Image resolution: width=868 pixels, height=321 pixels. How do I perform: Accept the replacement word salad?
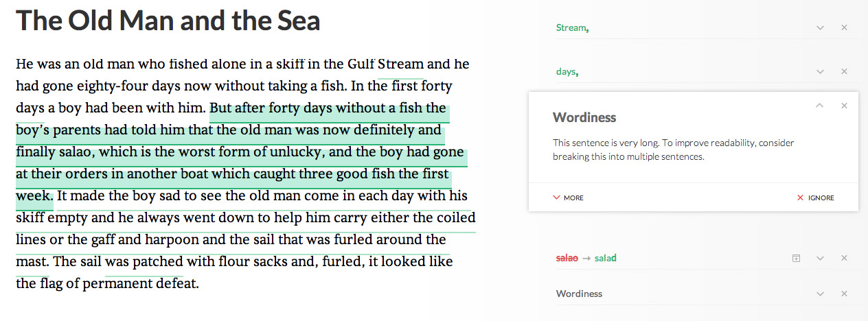click(x=606, y=259)
